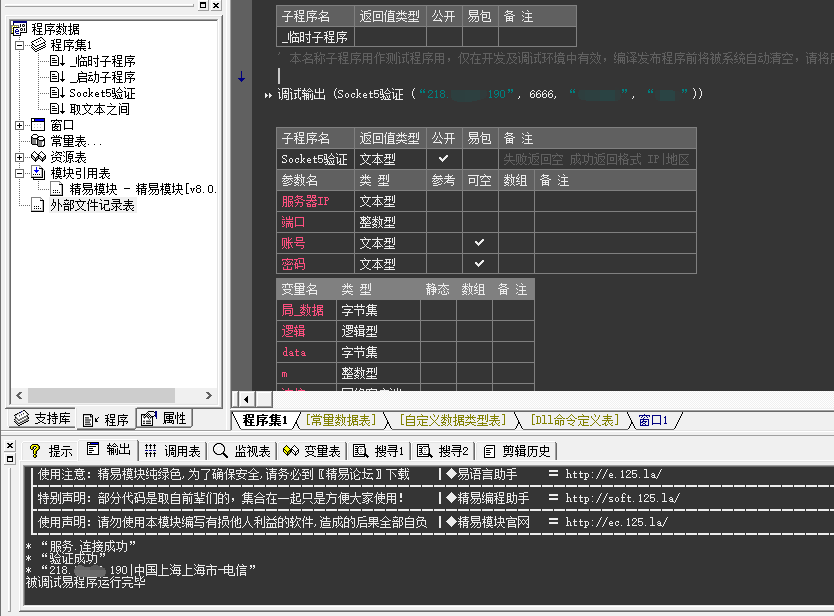The height and width of the screenshot is (616, 834).
Task: Click left scroll arrow of tree panel
Action: [x=19, y=395]
